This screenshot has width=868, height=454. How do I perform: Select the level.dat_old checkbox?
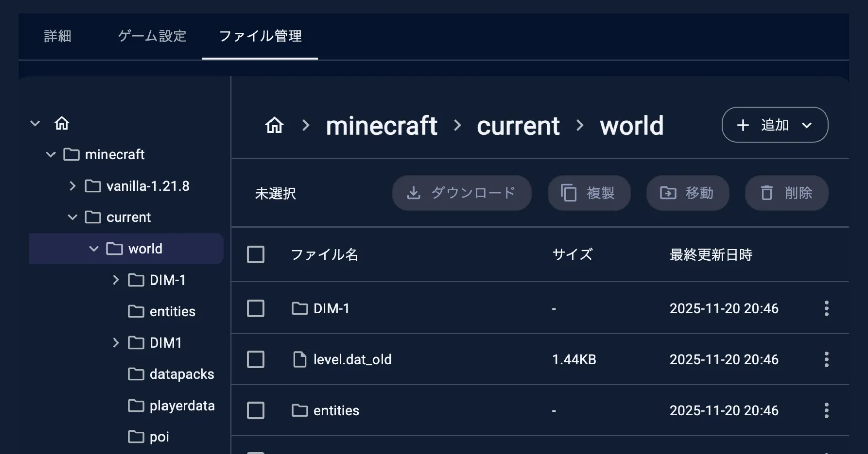pyautogui.click(x=256, y=359)
